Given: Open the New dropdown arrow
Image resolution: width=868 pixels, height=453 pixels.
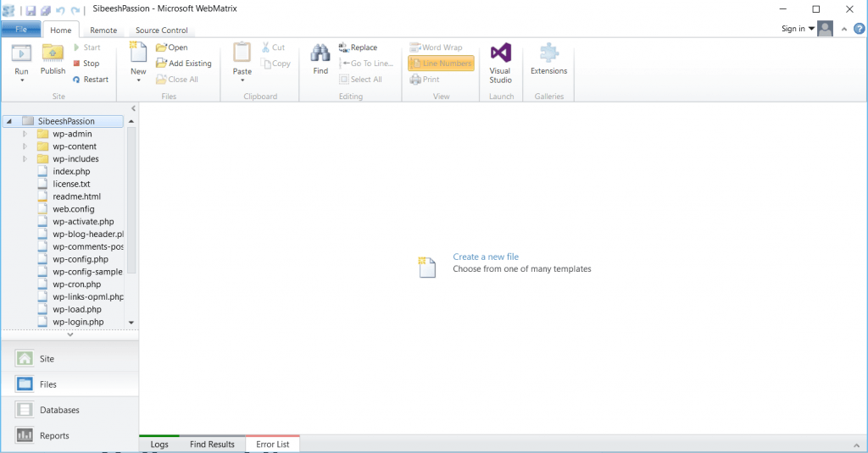Looking at the screenshot, I should (138, 80).
